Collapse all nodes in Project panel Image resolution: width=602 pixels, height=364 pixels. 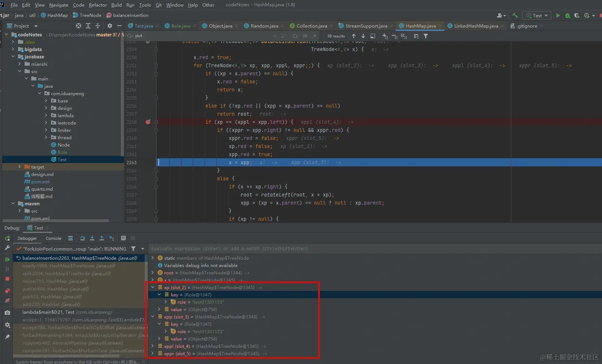click(x=98, y=26)
